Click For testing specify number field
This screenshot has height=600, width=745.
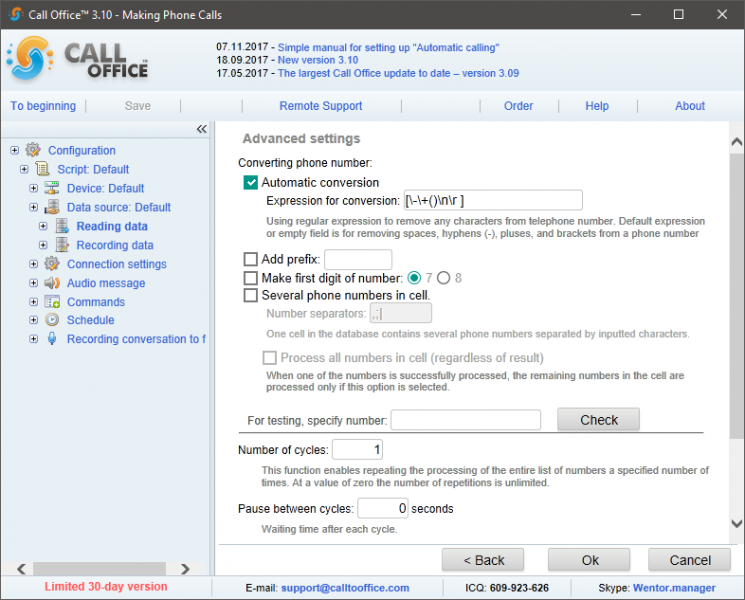(466, 420)
